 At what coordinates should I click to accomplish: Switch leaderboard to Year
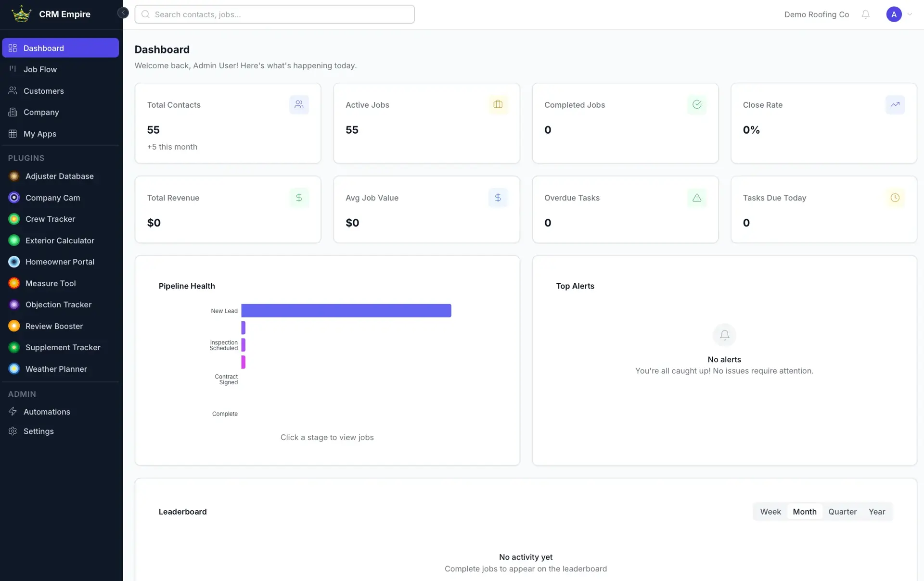pyautogui.click(x=876, y=512)
